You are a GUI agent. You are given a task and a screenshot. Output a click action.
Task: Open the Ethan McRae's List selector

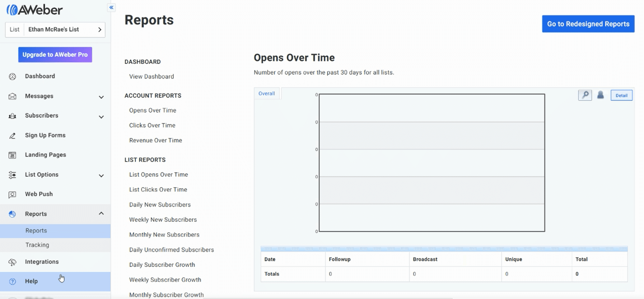[x=55, y=29]
